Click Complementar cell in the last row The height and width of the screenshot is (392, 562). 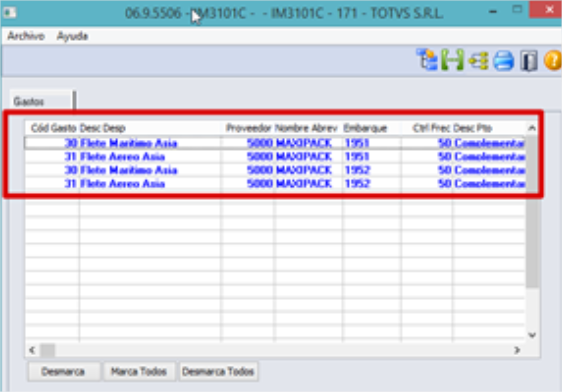[490, 183]
